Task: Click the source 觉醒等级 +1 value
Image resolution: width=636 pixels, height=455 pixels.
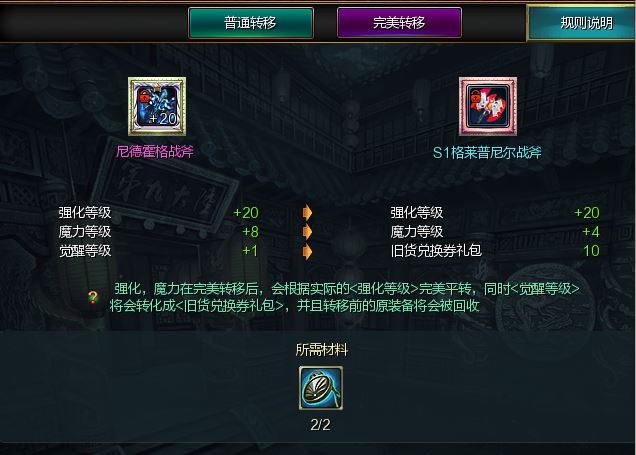Action: (250, 251)
